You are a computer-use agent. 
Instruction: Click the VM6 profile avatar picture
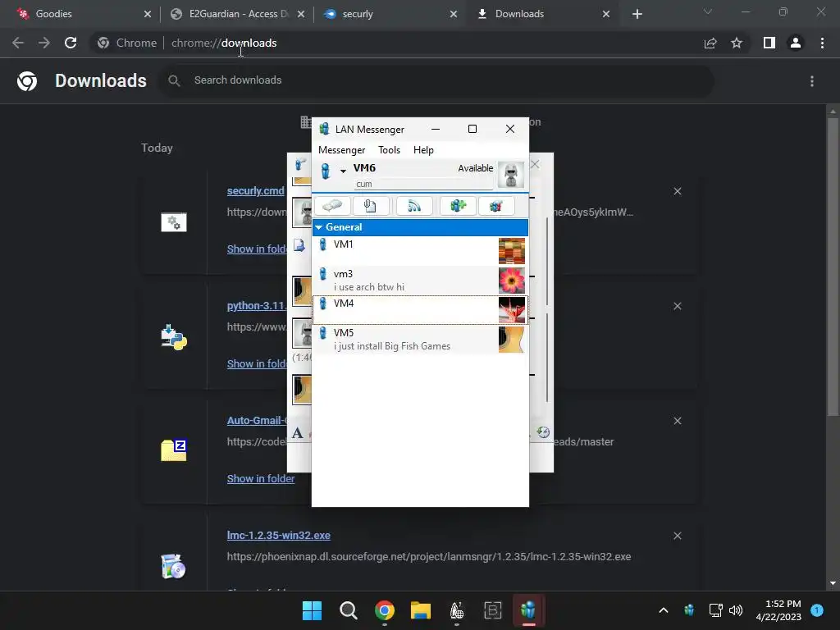coord(510,174)
